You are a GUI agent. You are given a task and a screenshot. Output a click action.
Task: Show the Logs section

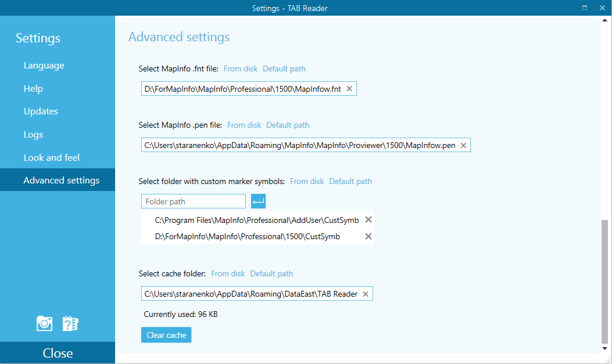point(33,135)
